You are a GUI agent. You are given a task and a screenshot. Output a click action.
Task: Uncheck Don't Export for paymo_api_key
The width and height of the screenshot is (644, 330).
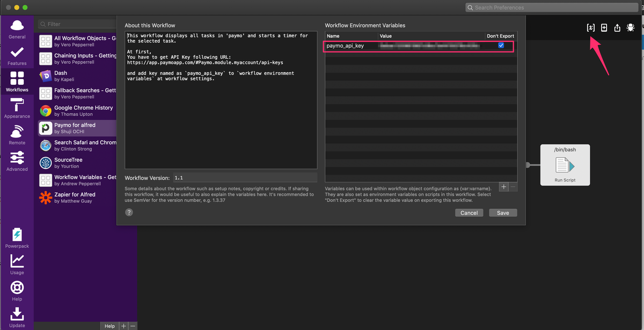(501, 46)
